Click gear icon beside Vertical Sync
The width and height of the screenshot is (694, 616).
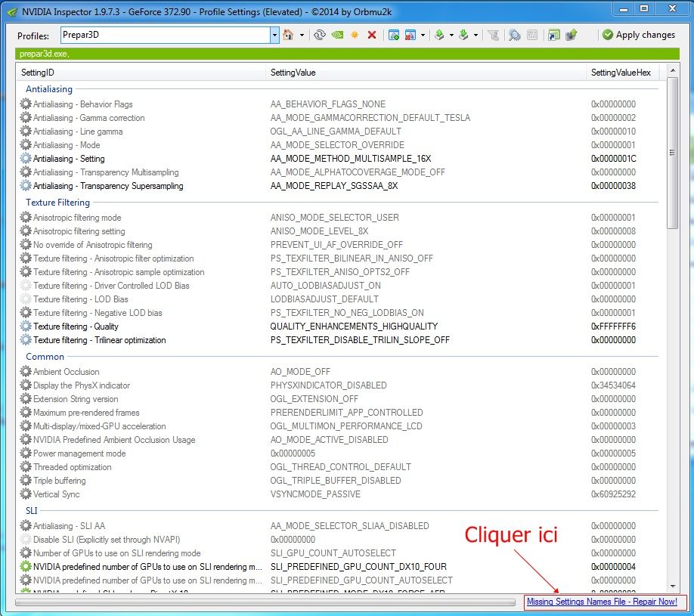tap(26, 494)
